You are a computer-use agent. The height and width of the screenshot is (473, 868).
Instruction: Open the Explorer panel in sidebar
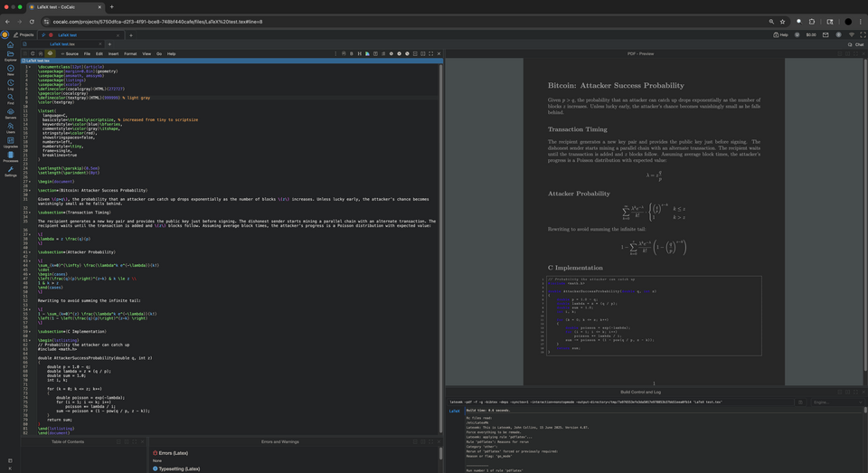click(10, 55)
